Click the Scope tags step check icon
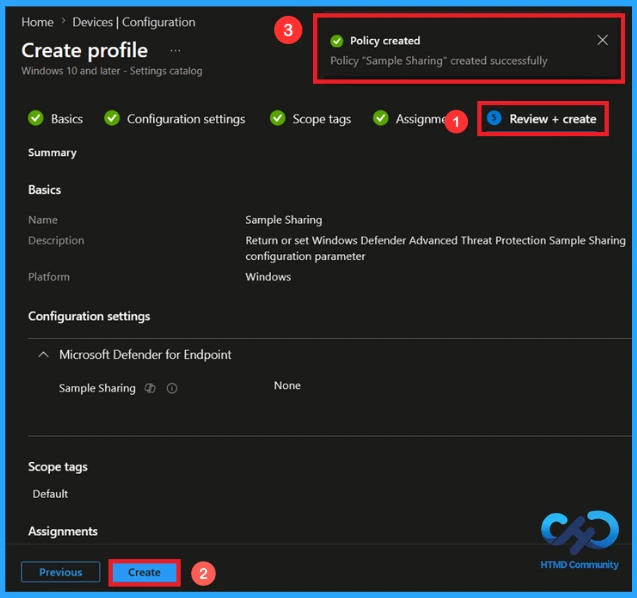 [277, 118]
